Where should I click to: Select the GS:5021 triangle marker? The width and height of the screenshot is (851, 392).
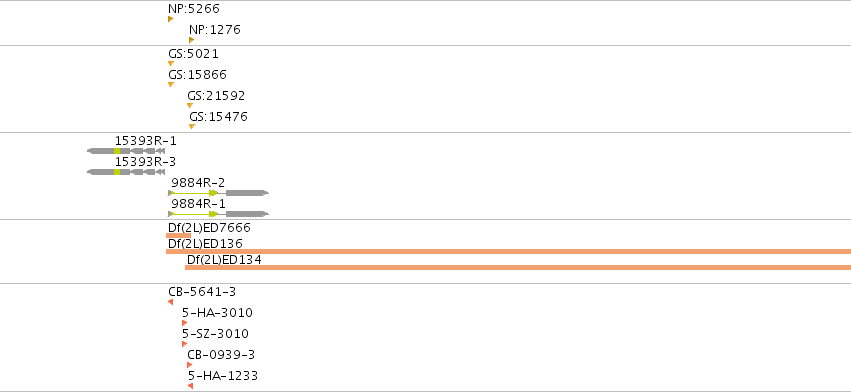(x=171, y=64)
